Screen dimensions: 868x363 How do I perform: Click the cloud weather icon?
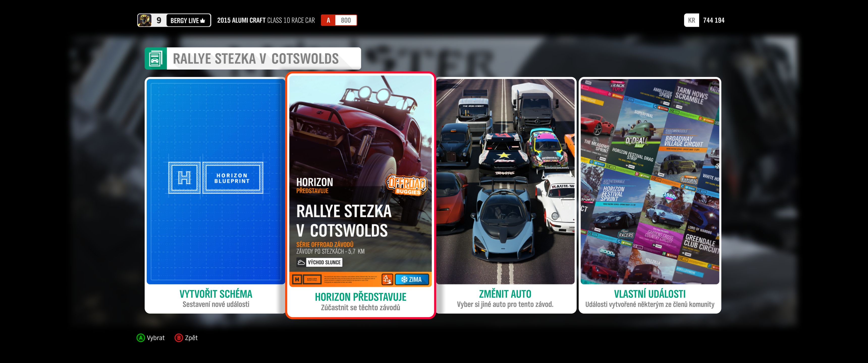(301, 262)
